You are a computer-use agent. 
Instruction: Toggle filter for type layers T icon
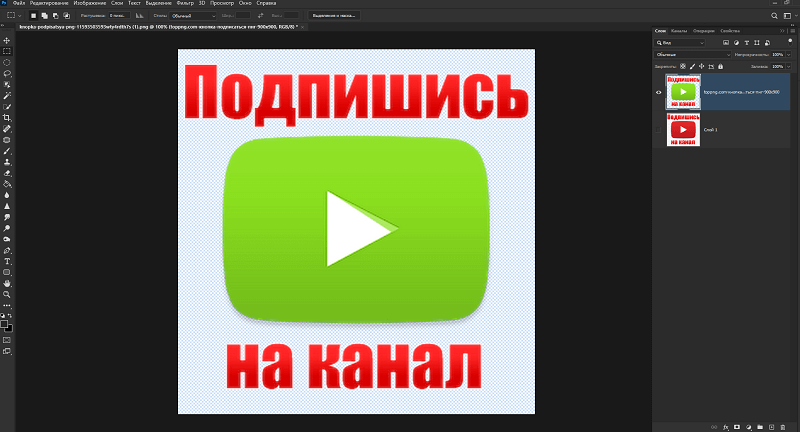point(746,43)
